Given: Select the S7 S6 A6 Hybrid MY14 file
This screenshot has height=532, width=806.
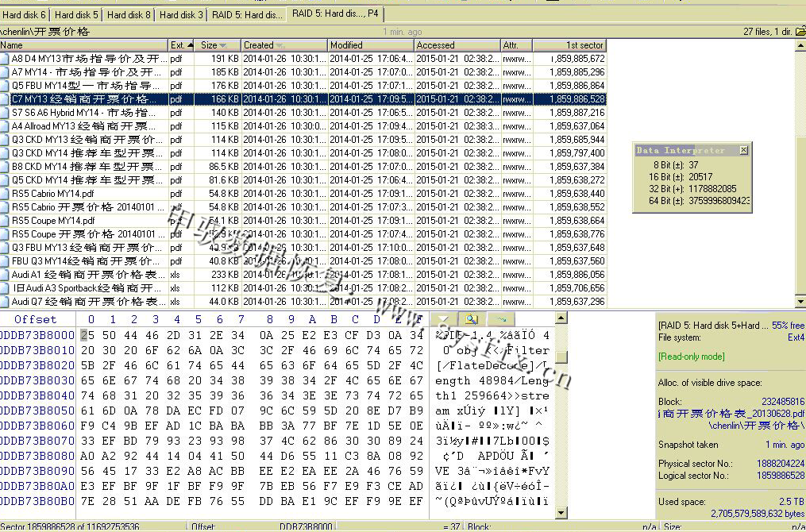Looking at the screenshot, I should [303, 113].
